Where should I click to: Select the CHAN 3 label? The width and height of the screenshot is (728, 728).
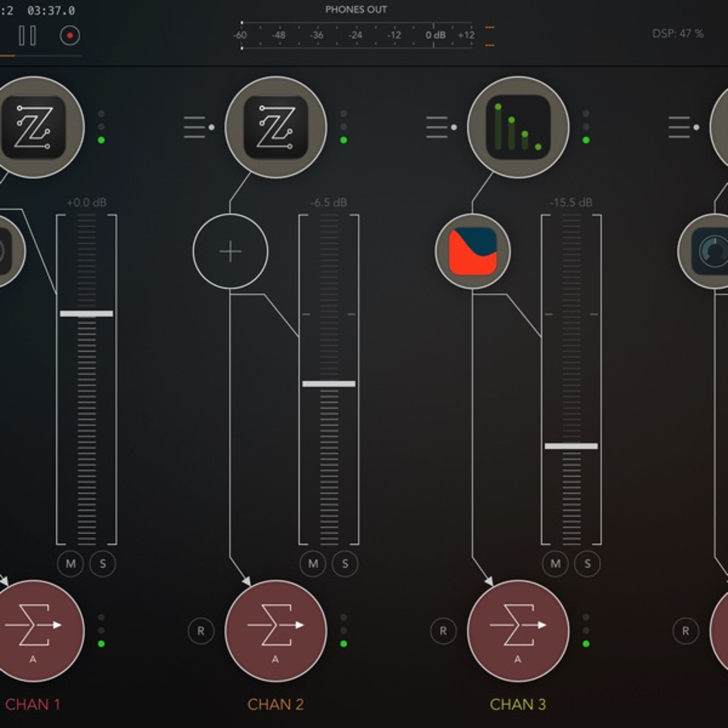[518, 704]
